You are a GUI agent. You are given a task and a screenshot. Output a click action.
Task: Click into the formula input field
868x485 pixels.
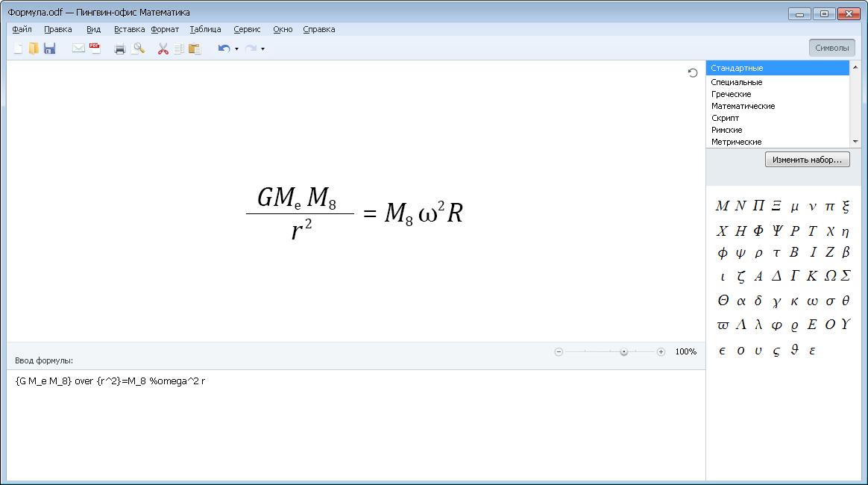tap(356, 425)
